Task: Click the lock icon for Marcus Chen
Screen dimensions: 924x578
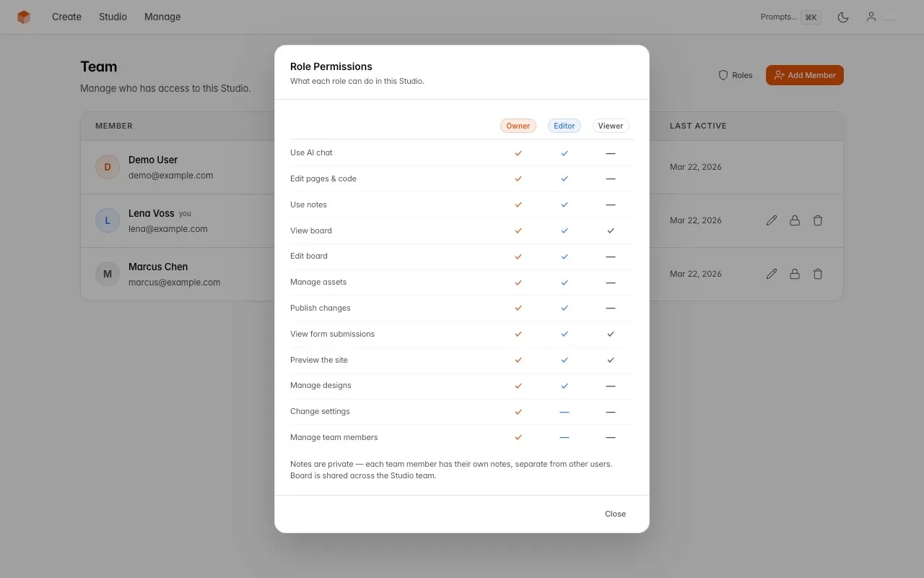Action: (x=795, y=274)
